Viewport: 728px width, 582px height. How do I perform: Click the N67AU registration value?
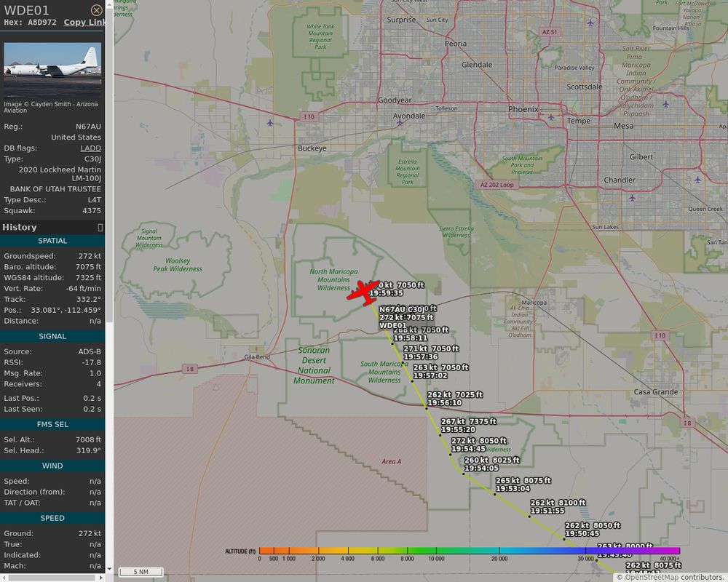pos(88,127)
